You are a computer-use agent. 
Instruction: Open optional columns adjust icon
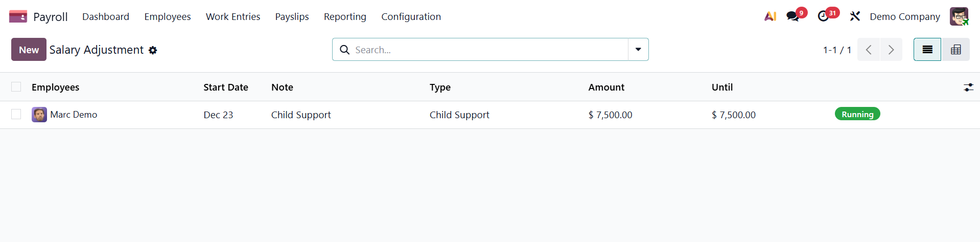point(968,87)
